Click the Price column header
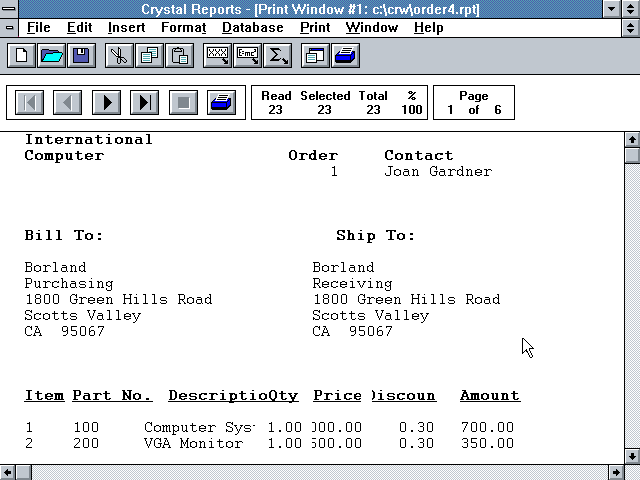The width and height of the screenshot is (640, 480). [337, 395]
